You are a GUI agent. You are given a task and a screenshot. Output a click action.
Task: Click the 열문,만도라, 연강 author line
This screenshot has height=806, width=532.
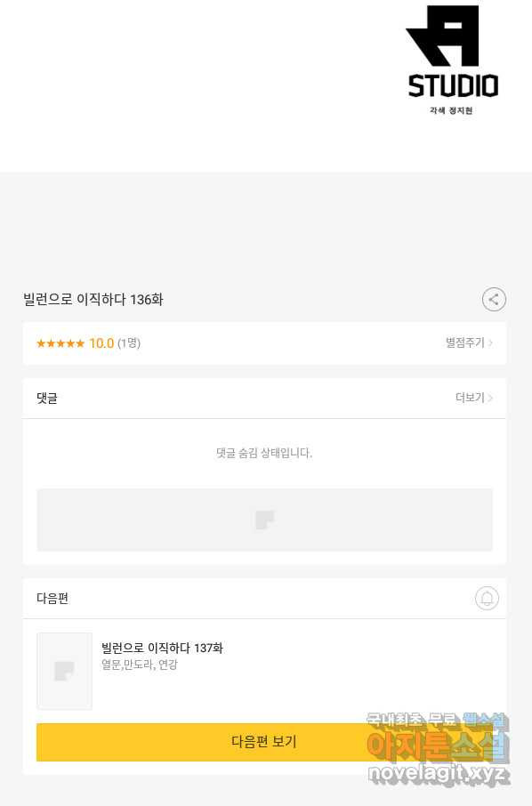[140, 665]
